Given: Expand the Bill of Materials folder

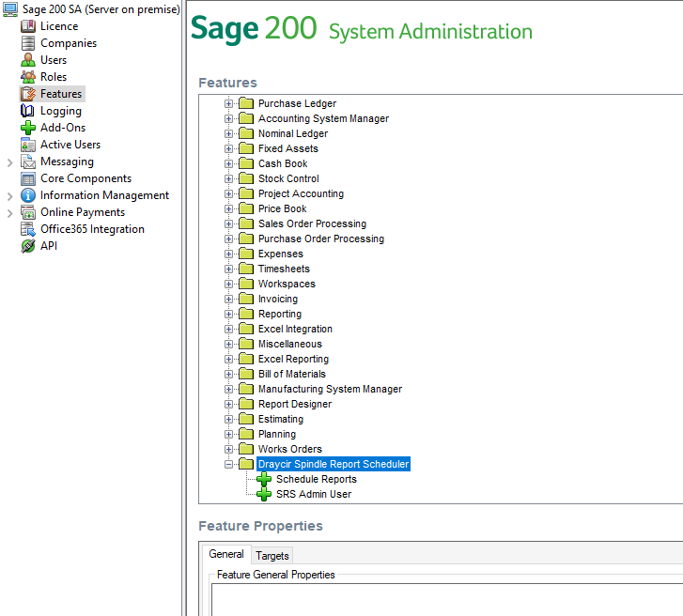Looking at the screenshot, I should coord(228,374).
